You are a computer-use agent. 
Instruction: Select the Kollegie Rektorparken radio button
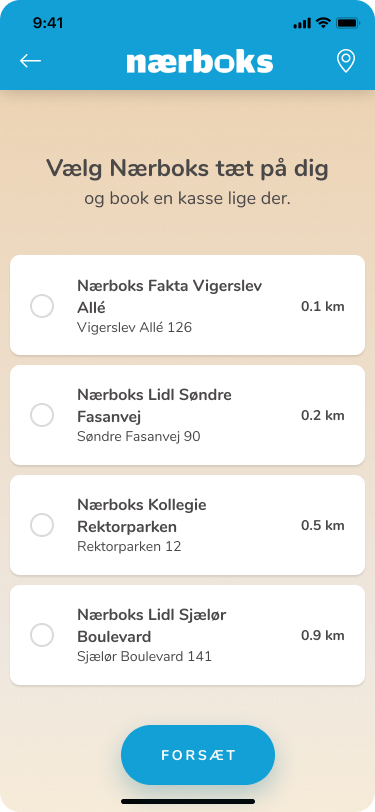pos(42,525)
